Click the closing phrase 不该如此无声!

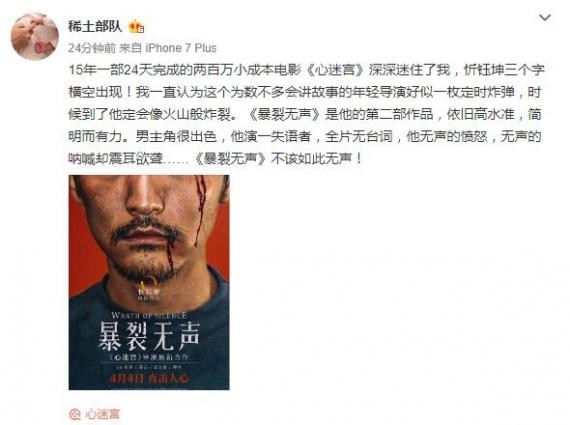point(316,159)
